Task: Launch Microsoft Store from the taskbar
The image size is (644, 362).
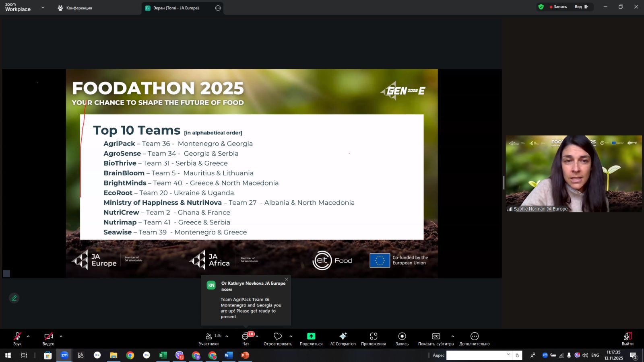Action: [47, 355]
